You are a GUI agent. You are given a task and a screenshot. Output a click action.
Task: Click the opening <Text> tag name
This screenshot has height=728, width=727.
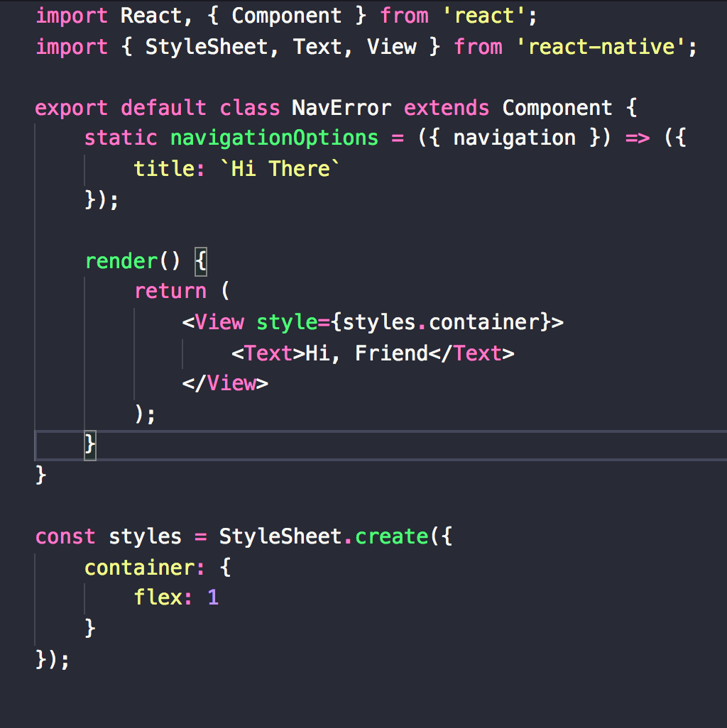click(268, 353)
